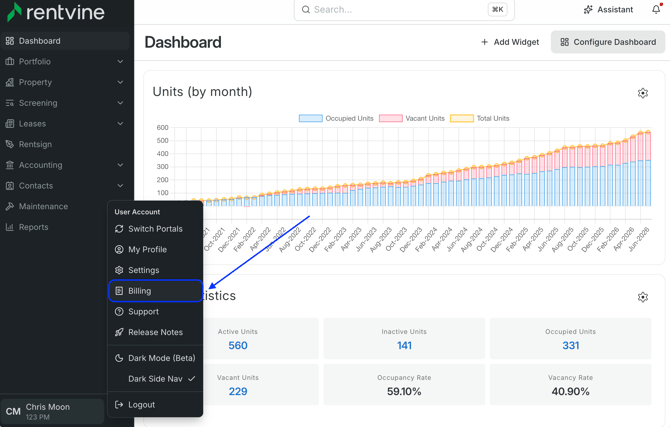Select Billing in user account menu
Viewport: 670px width, 427px height.
[x=156, y=291]
